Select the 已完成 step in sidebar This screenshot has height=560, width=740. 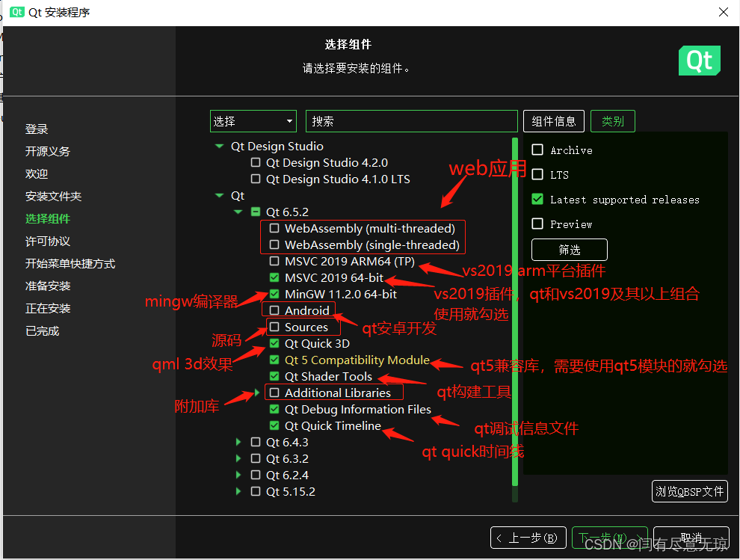pyautogui.click(x=43, y=331)
